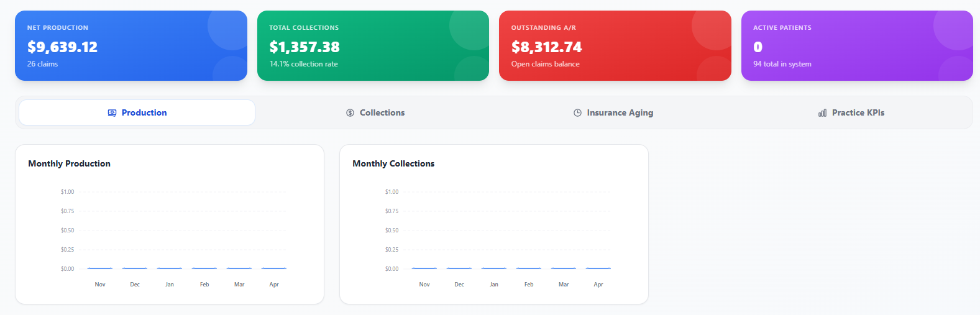Click the $0.25 axis label in Monthly Collections
The height and width of the screenshot is (315, 980).
pyautogui.click(x=392, y=250)
